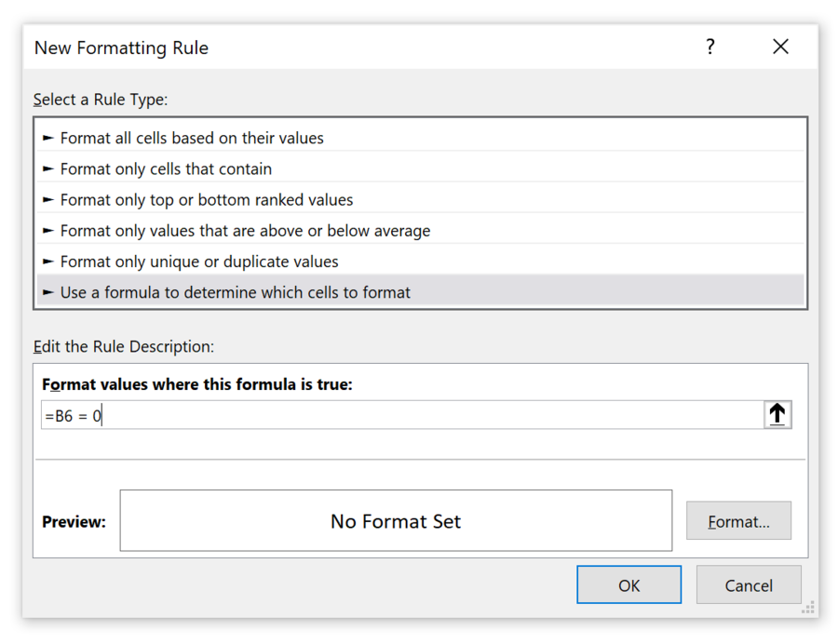Click the arrow icon beside 'Use a formula to determine which cells to format'
This screenshot has height=644, width=838.
[x=47, y=292]
